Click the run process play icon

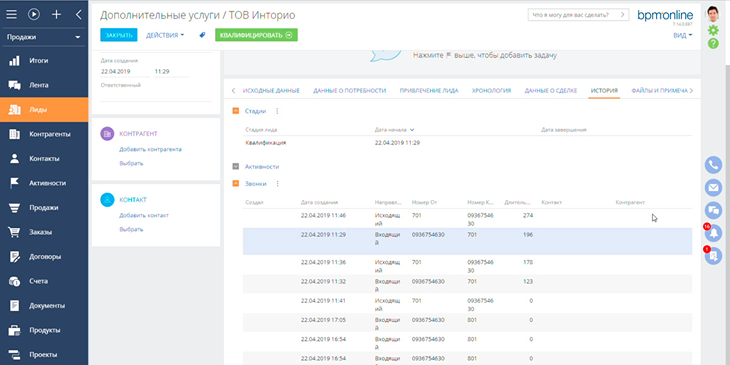pyautogui.click(x=34, y=14)
